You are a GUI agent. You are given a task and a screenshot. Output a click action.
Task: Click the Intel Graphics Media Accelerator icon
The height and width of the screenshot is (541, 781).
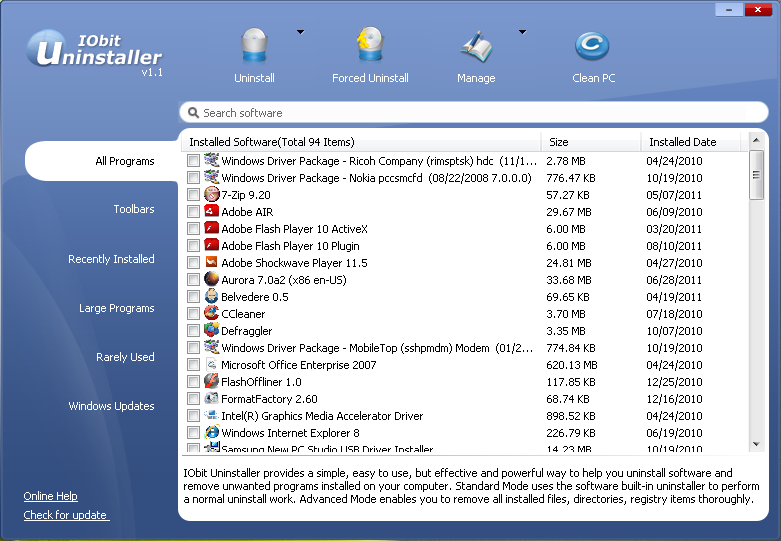pos(212,415)
